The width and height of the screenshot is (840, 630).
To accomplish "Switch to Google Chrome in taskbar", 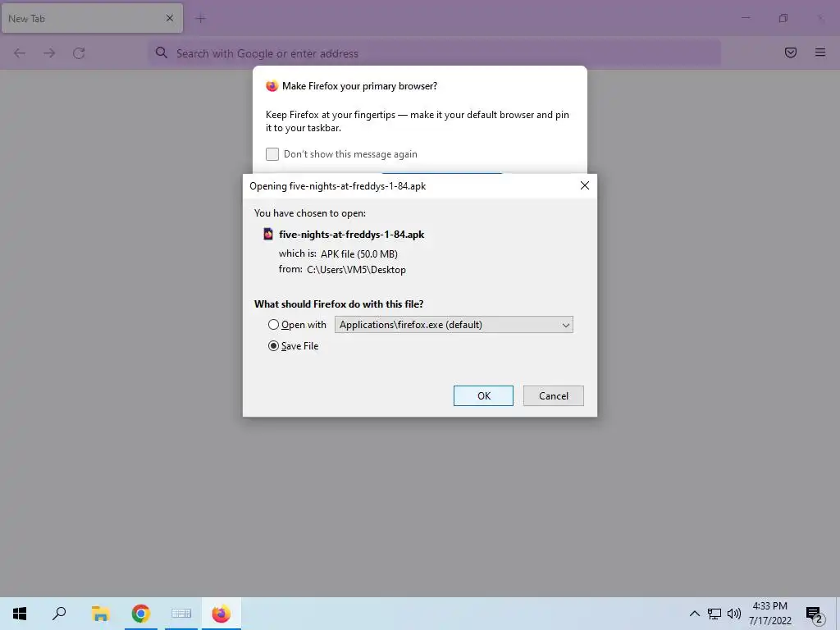I will coord(141,614).
